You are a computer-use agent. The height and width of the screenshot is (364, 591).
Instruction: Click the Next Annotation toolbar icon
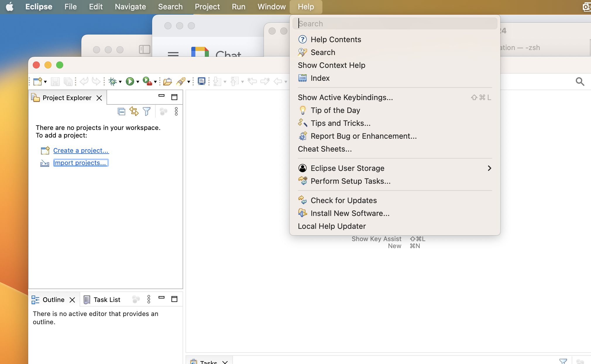[x=217, y=81]
